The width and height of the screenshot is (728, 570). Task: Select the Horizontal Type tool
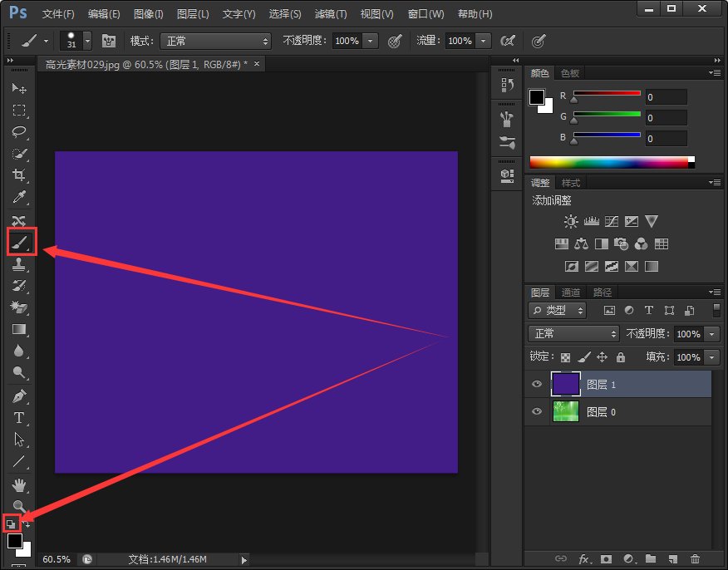coord(19,418)
